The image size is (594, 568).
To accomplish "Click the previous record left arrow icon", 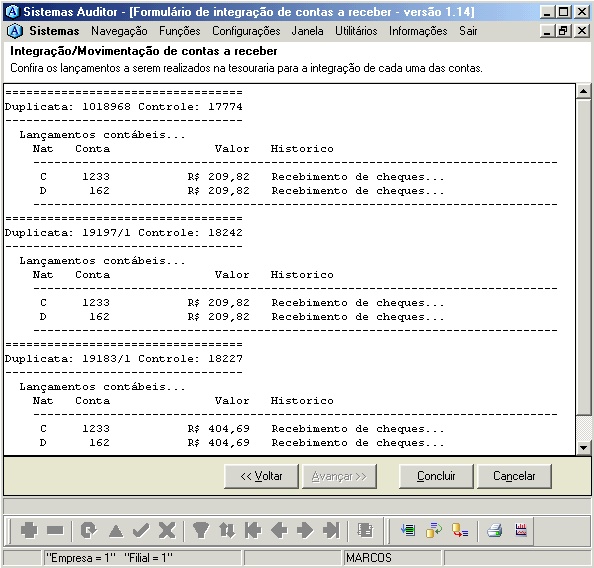I will click(279, 530).
